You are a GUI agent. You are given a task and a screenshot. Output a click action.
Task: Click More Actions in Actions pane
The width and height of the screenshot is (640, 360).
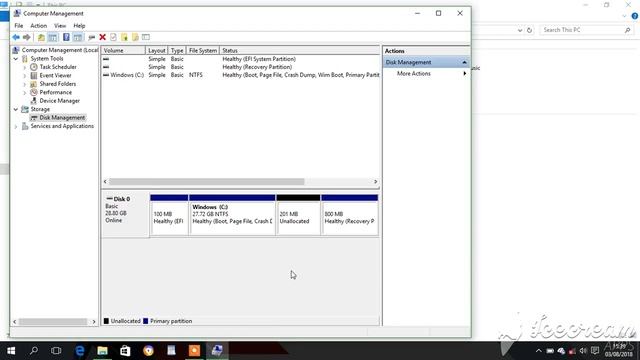[413, 73]
